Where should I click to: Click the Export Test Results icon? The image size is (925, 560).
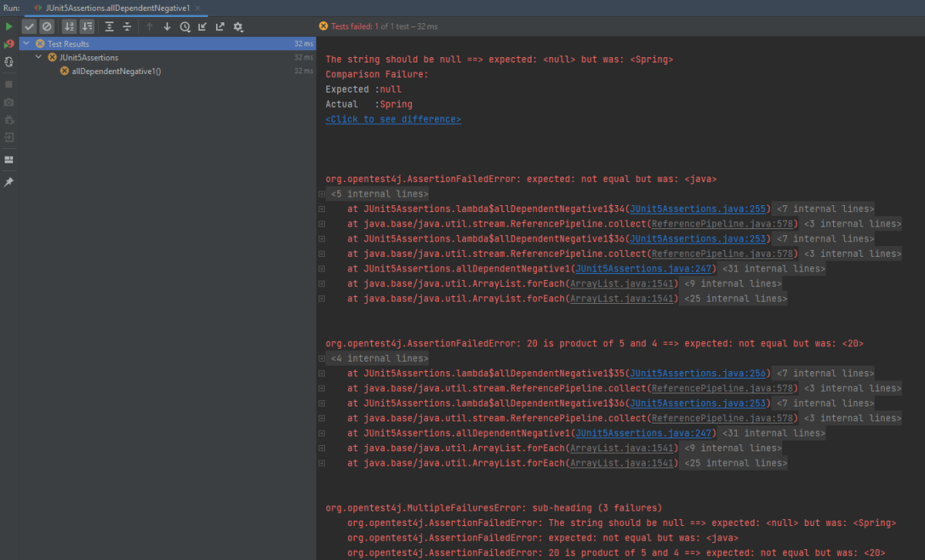click(x=221, y=26)
